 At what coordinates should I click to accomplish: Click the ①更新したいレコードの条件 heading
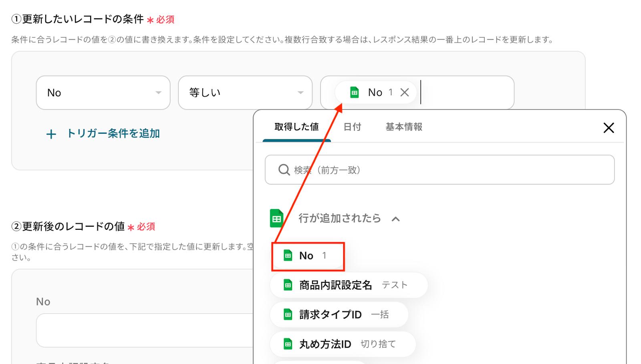click(78, 19)
